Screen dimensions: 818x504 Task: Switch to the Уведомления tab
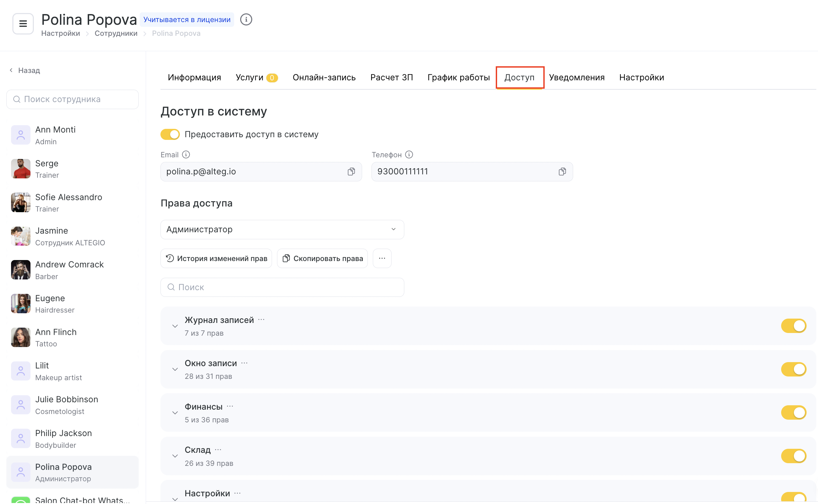[x=576, y=78]
